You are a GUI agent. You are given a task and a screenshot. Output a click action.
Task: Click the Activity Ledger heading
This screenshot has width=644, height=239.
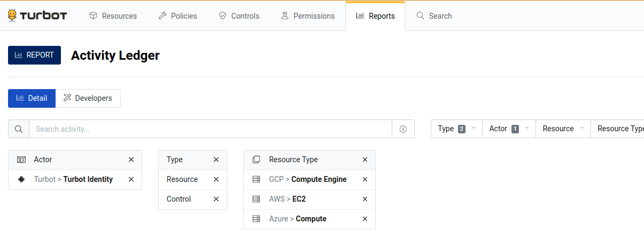tap(115, 55)
